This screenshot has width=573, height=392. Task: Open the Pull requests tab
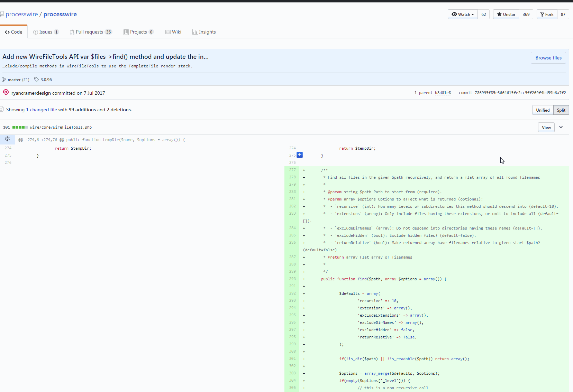(91, 32)
